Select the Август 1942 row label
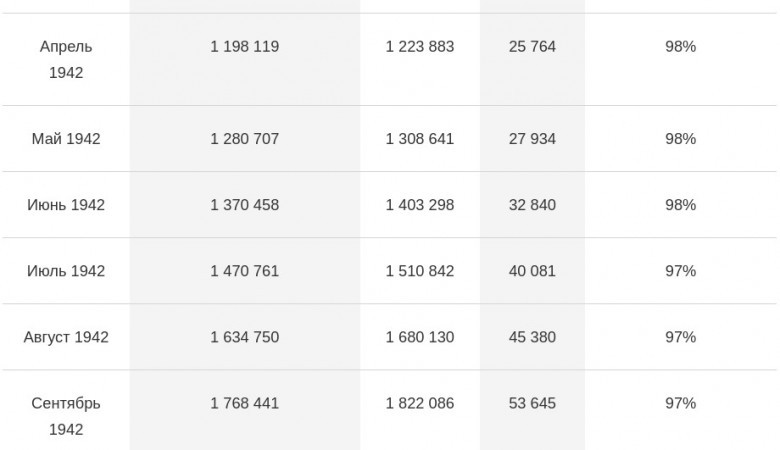This screenshot has height=450, width=780. point(66,337)
